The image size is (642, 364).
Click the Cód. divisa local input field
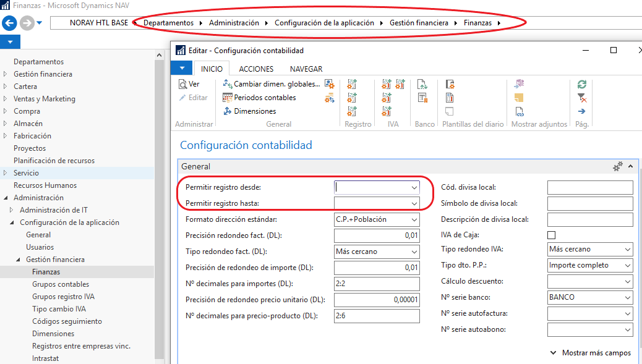tap(590, 187)
